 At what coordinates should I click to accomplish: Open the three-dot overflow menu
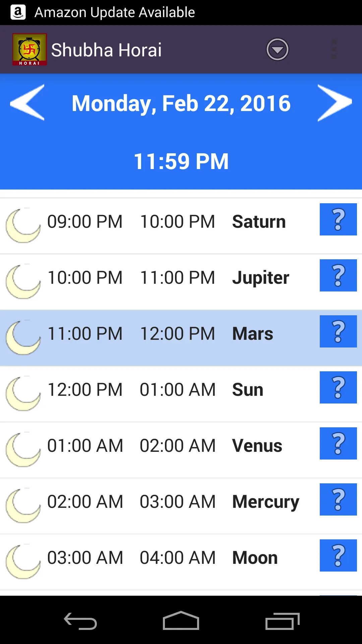tap(334, 50)
